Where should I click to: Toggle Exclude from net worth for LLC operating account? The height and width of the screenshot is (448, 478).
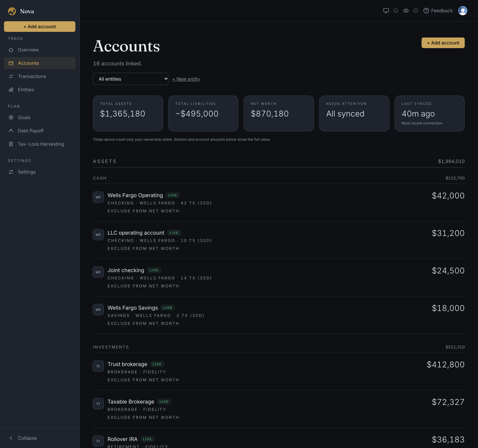click(143, 249)
